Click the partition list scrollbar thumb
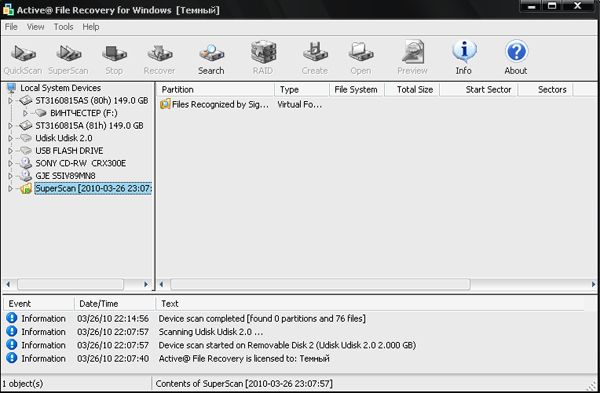Image resolution: width=600 pixels, height=393 pixels. point(320,284)
